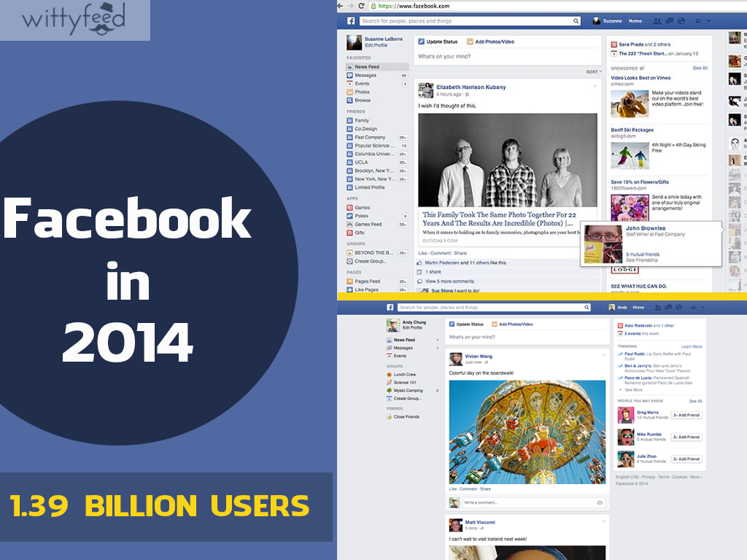The height and width of the screenshot is (560, 747).
Task: Open privacy shortcuts icon in Andy's header
Action: click(694, 308)
